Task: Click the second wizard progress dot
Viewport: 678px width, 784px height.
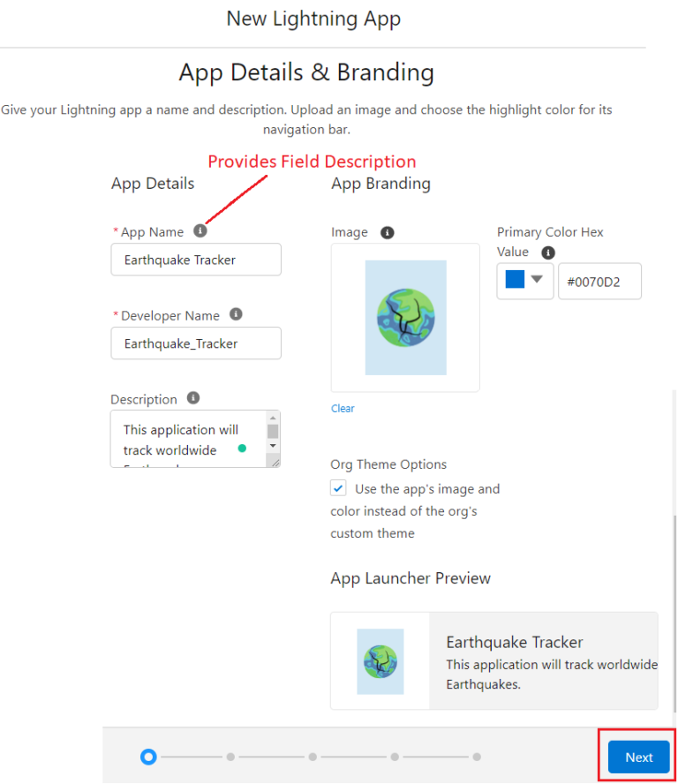Action: point(230,757)
